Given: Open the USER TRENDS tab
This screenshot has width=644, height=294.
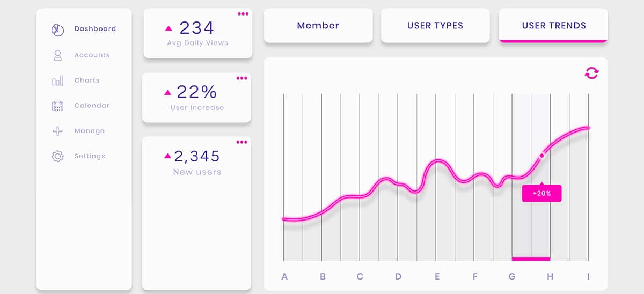Looking at the screenshot, I should coord(554,26).
